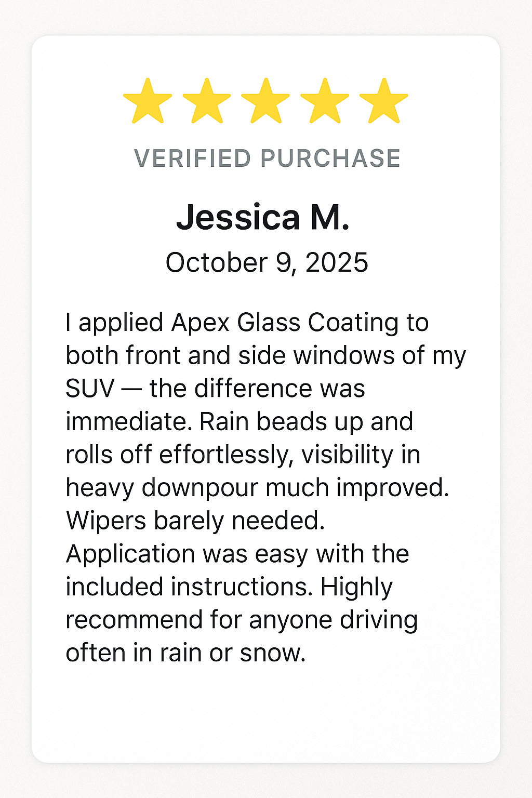Viewport: 532px width, 798px height.
Task: Click the word "Highly" in the review
Action: 356,587
